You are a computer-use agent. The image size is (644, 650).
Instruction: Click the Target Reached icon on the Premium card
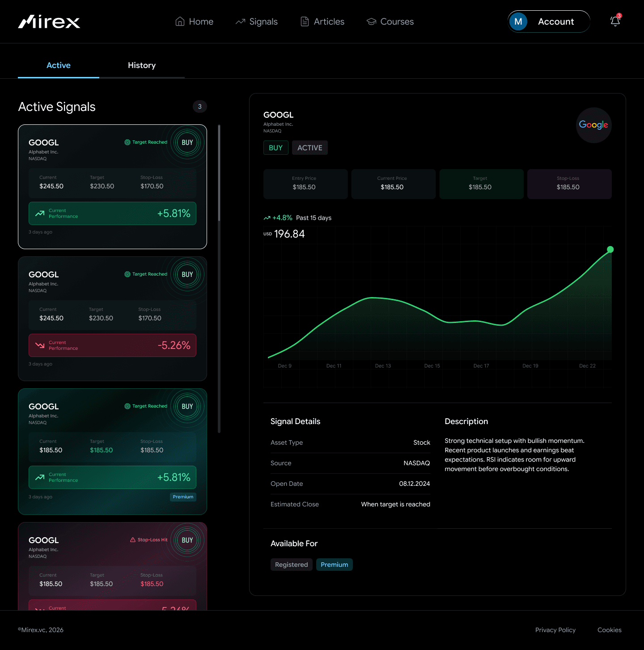127,406
